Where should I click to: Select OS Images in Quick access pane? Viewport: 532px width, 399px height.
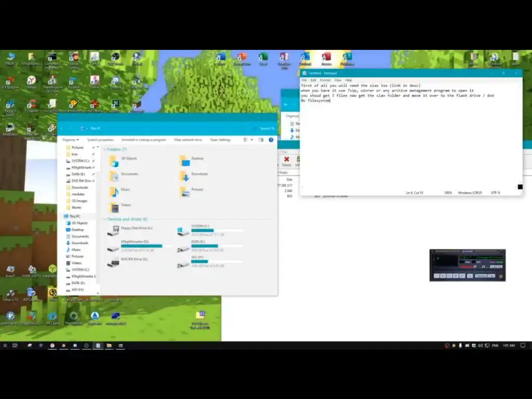[x=79, y=201]
